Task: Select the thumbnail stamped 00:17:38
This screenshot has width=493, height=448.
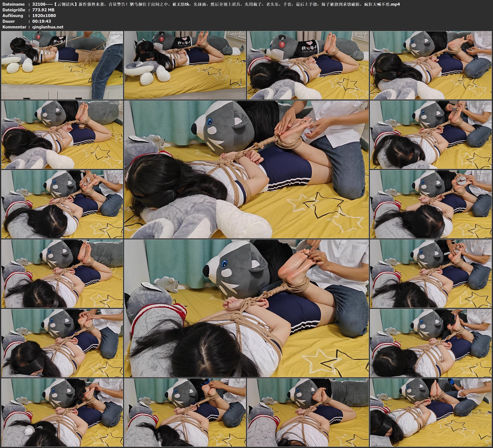Action: tap(308, 412)
